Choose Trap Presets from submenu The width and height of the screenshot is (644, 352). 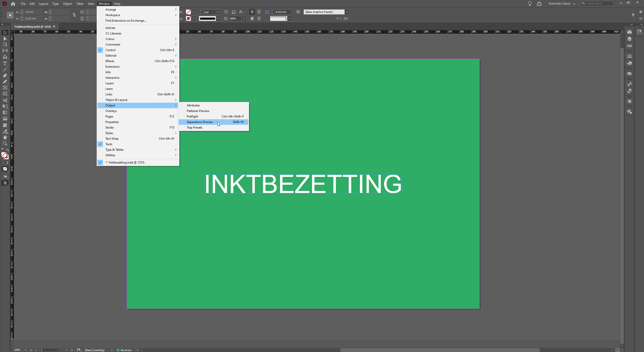pos(213,127)
